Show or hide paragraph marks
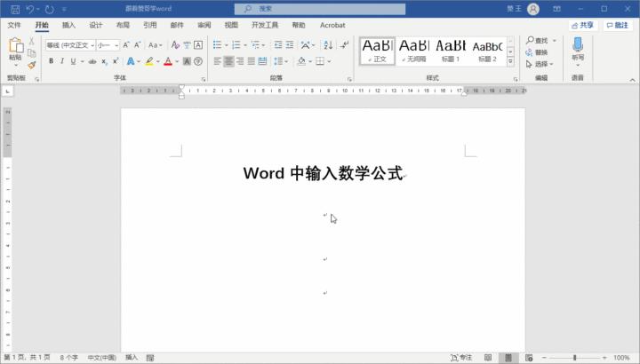The height and width of the screenshot is (364, 640). 345,45
